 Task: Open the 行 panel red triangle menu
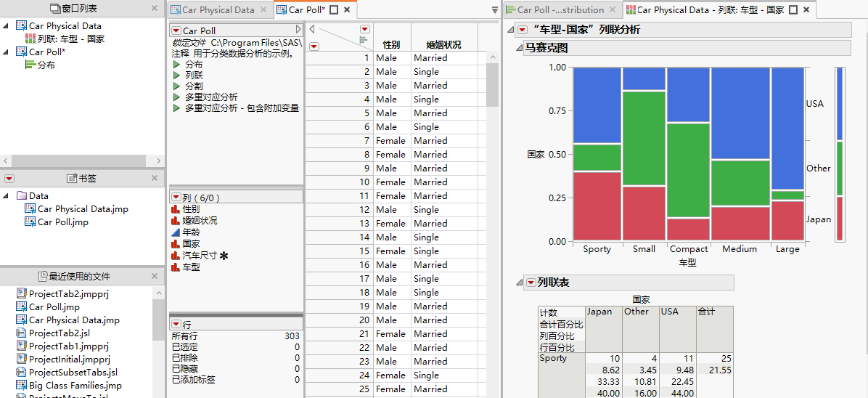(176, 324)
